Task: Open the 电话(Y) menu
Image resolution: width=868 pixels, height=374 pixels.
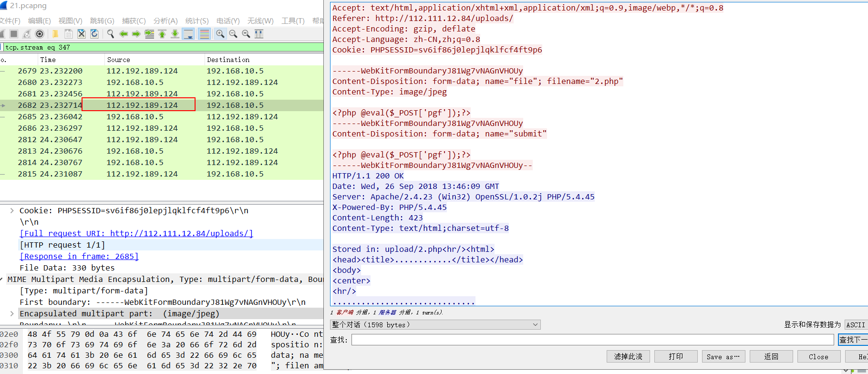Action: coord(228,21)
